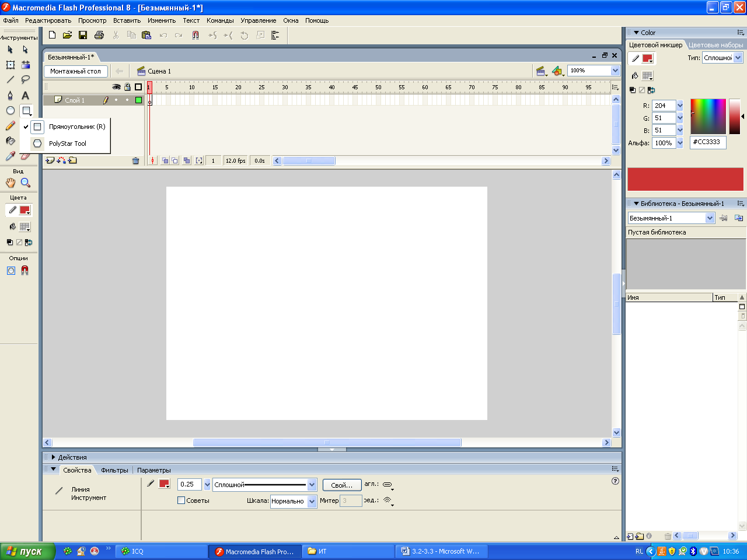Viewport: 747px width, 560px height.
Task: Select the Oval tool
Action: click(10, 110)
